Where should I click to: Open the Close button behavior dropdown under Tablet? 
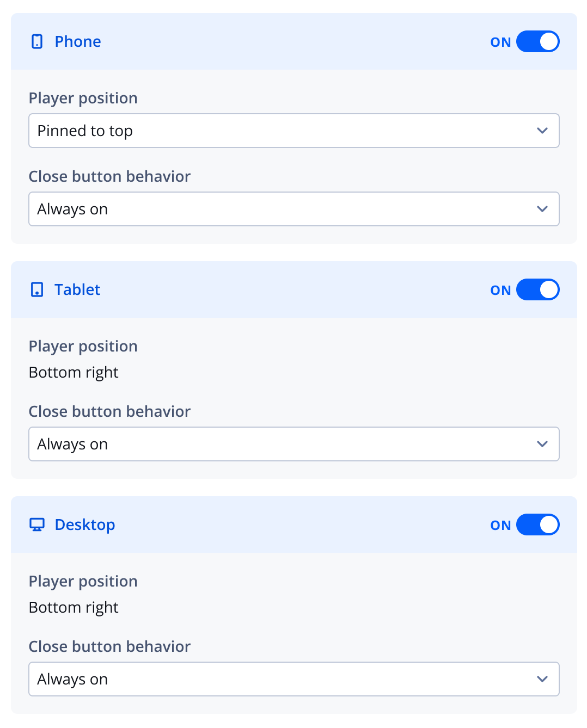pos(294,444)
